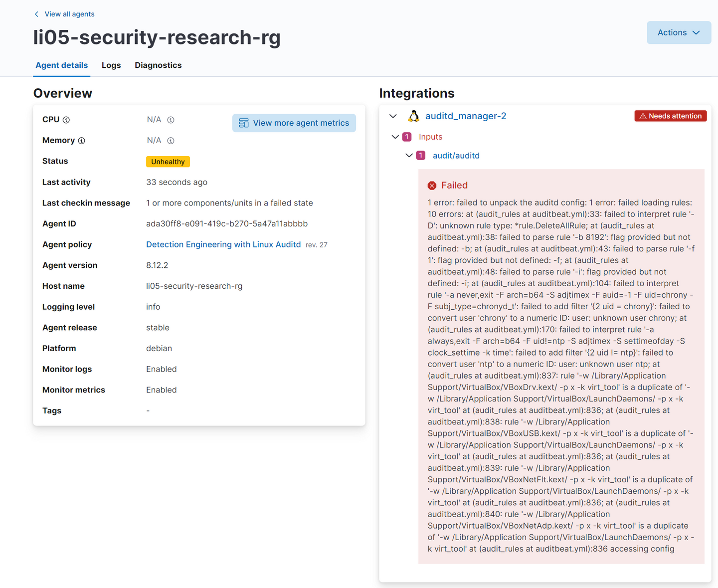Screen dimensions: 718x588
Task: Collapse the audit/auditd input chevron
Action: pyautogui.click(x=409, y=156)
